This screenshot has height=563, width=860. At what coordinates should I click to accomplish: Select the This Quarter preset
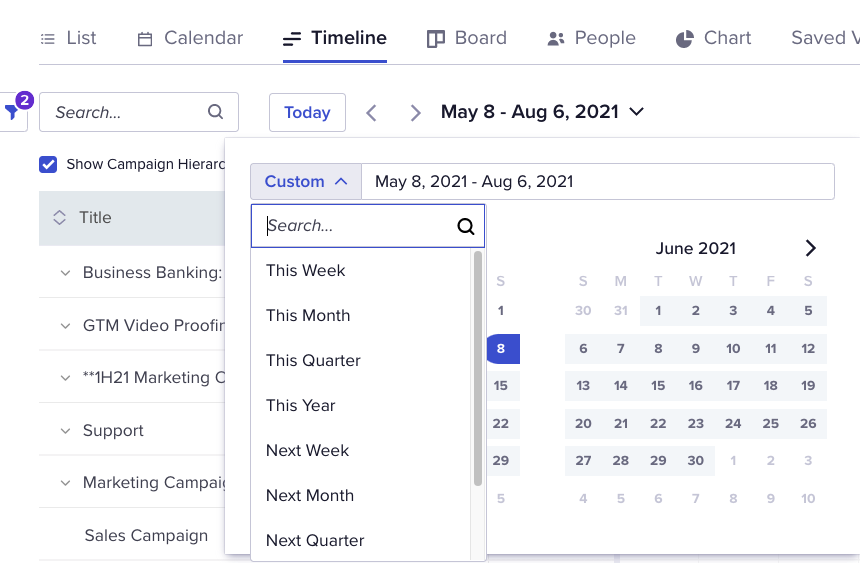pos(313,361)
